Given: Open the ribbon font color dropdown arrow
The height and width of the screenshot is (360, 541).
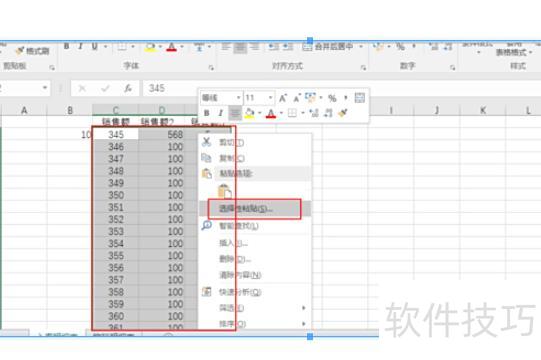Looking at the screenshot, I should tap(182, 46).
